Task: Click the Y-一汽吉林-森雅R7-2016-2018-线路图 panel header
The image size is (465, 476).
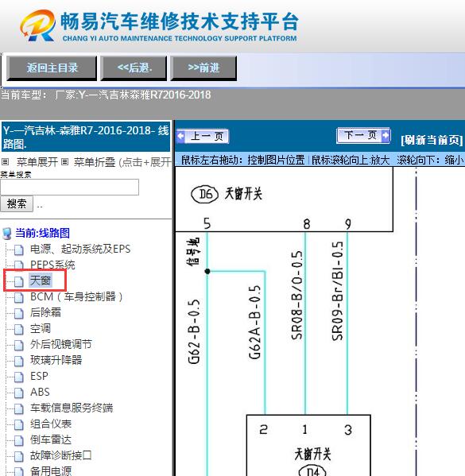Action: click(86, 137)
